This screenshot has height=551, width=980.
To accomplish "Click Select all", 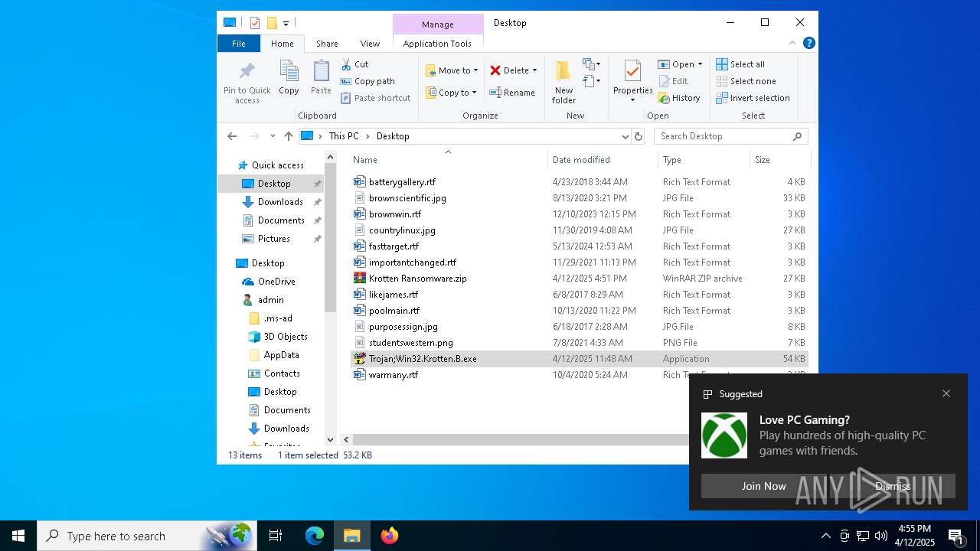I will coord(740,64).
